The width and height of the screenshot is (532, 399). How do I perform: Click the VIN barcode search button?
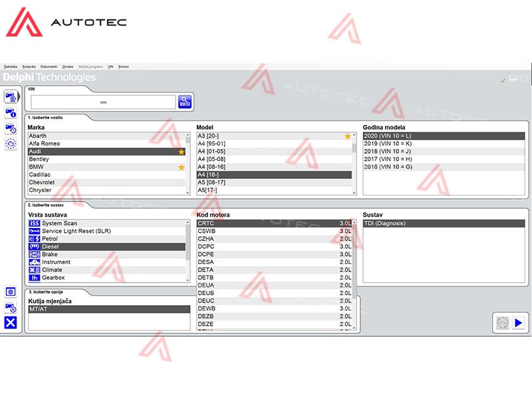185,102
